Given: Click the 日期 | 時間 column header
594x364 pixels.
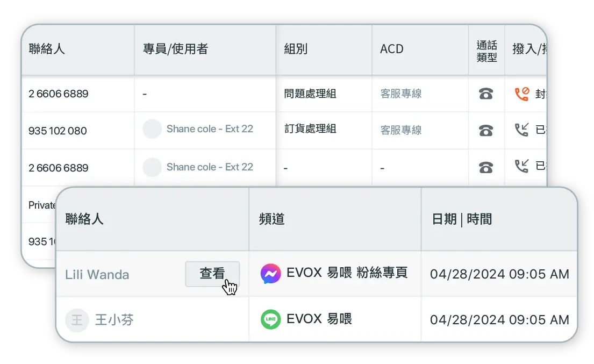Looking at the screenshot, I should (462, 219).
